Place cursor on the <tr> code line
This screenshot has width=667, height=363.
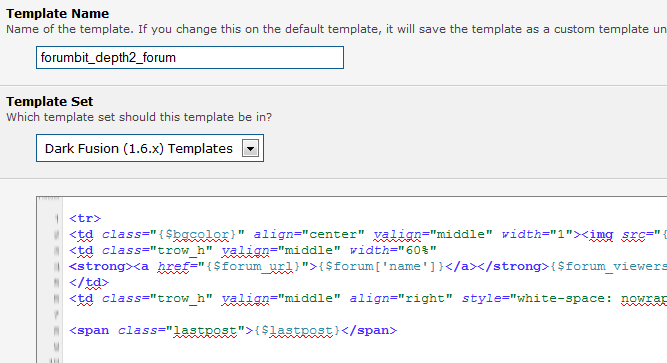click(85, 219)
